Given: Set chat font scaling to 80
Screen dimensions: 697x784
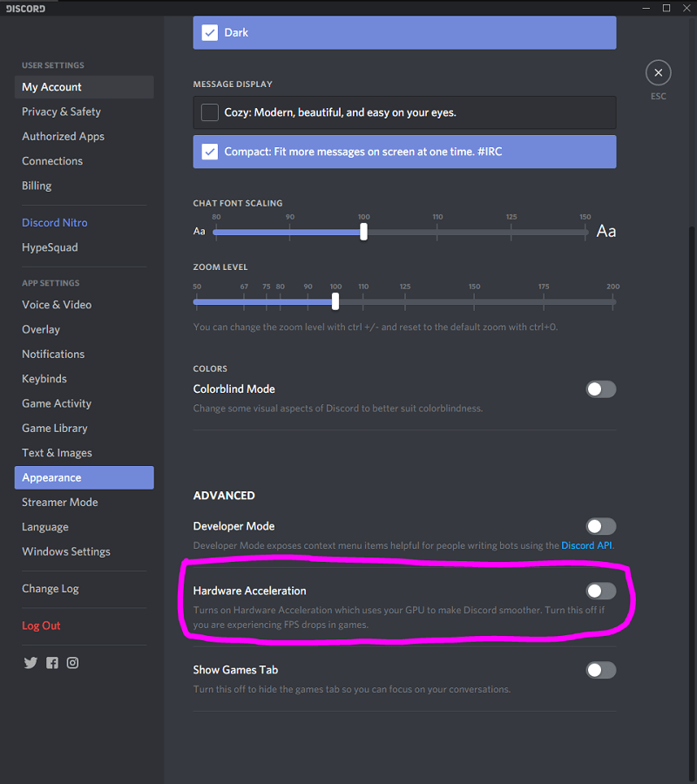Looking at the screenshot, I should (x=216, y=232).
